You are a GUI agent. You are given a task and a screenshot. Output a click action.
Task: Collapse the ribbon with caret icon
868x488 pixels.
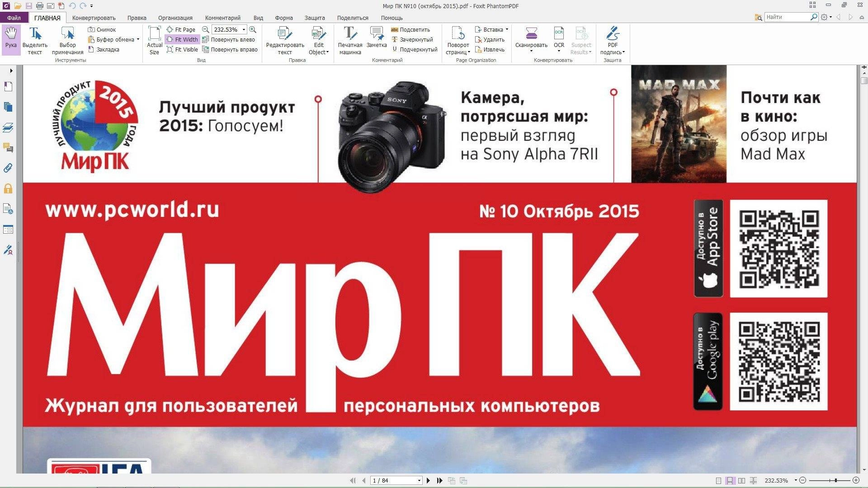tap(863, 17)
